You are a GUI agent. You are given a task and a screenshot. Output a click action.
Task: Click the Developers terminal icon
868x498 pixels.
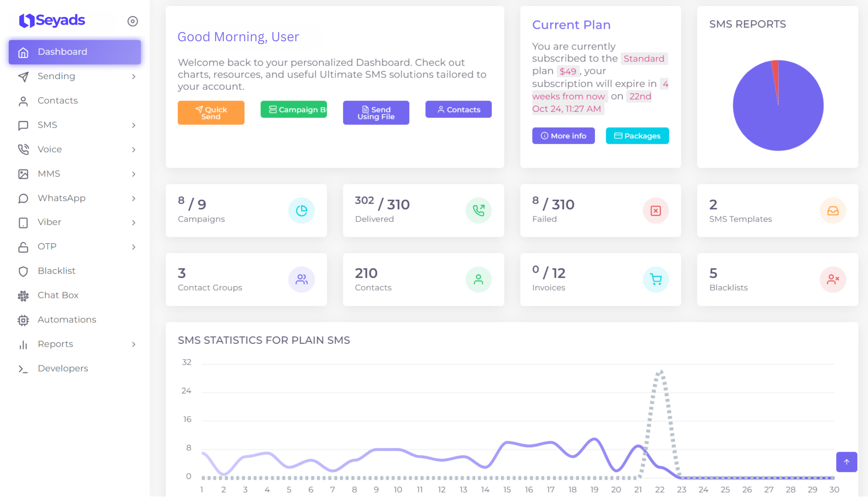point(23,369)
